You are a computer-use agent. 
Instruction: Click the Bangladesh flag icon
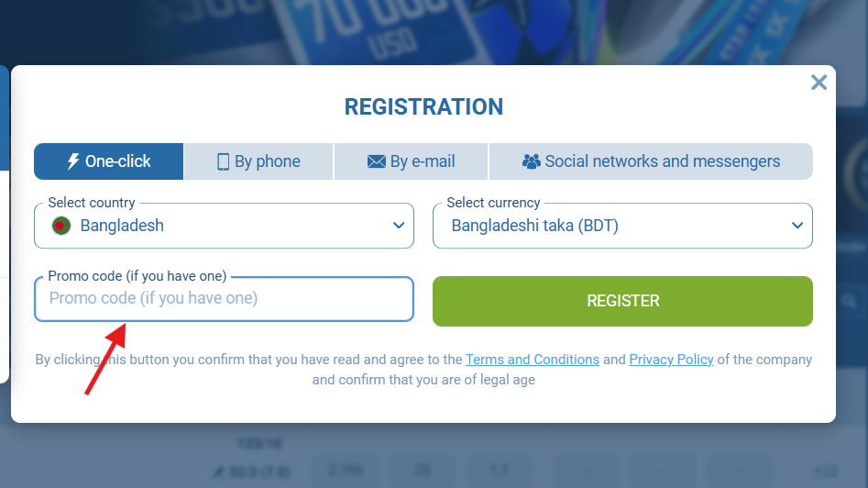61,226
